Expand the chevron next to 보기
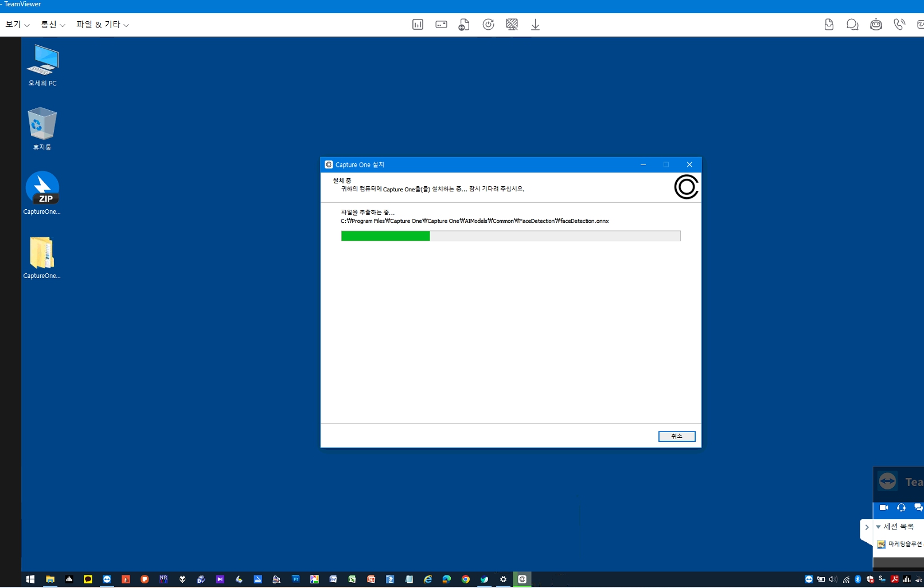 tap(27, 25)
